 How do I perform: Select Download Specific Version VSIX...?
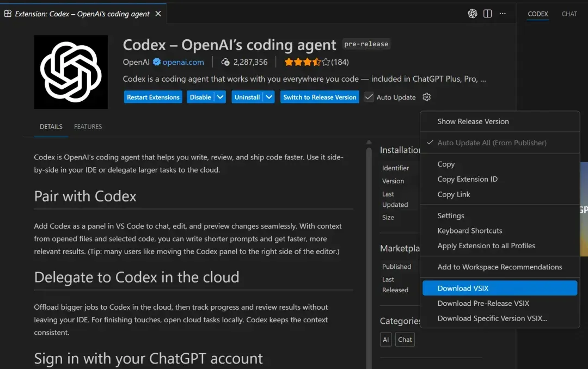point(500,318)
